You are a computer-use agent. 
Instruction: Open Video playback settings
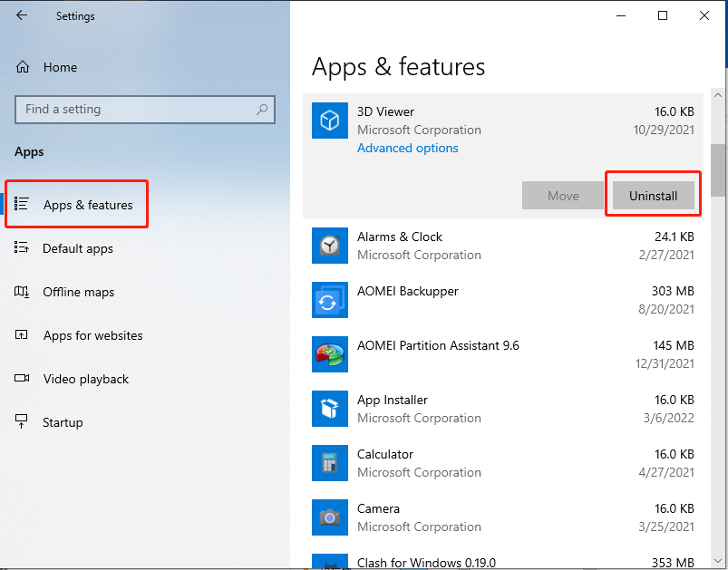(85, 379)
